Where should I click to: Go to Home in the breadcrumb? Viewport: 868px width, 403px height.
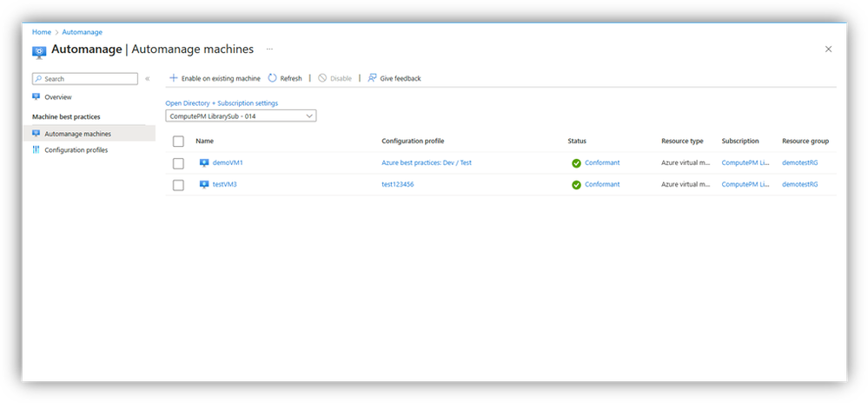tap(42, 32)
